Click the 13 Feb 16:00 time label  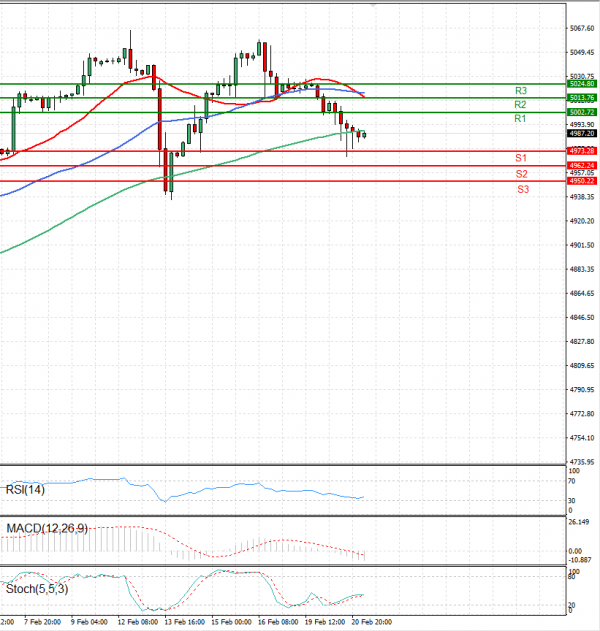pyautogui.click(x=184, y=622)
